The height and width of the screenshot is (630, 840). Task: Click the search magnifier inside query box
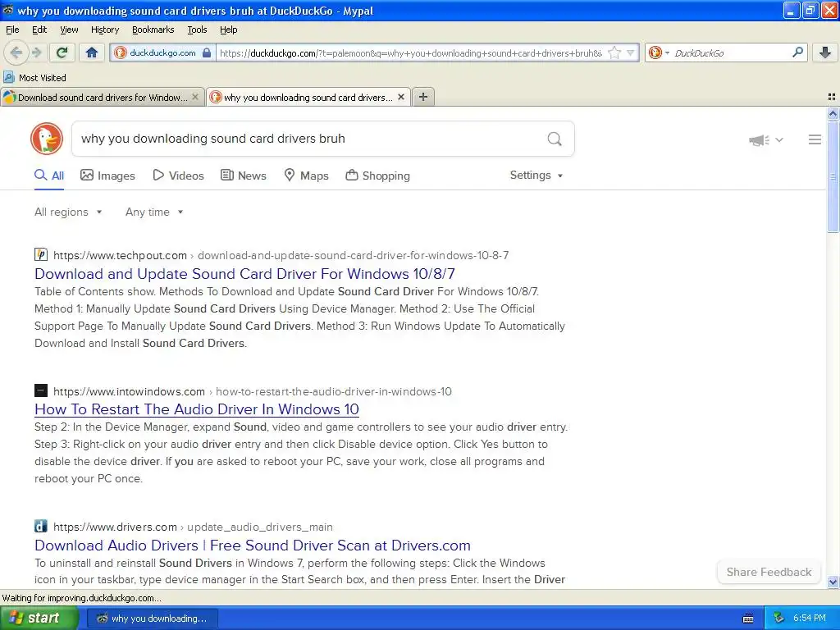(555, 139)
